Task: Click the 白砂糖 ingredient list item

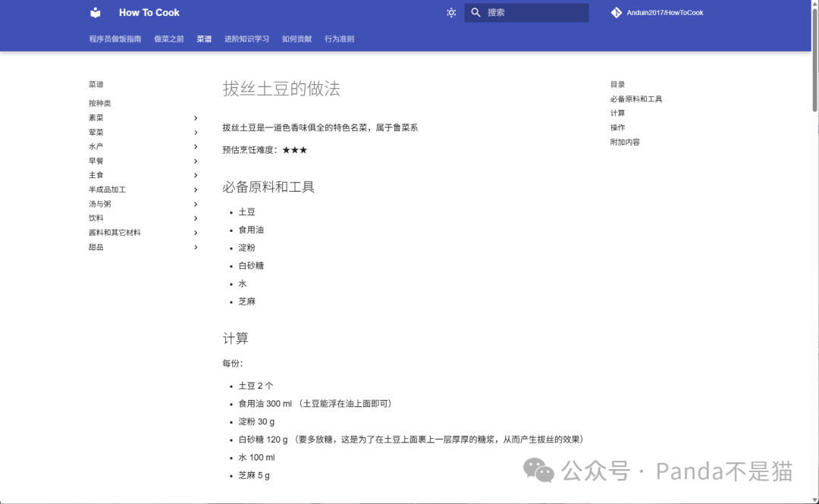Action: click(251, 266)
